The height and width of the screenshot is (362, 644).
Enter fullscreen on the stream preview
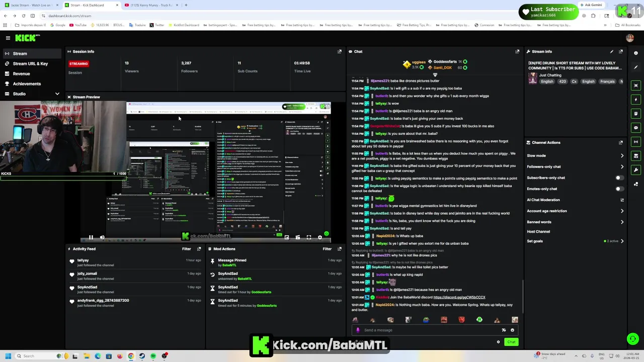pyautogui.click(x=309, y=237)
